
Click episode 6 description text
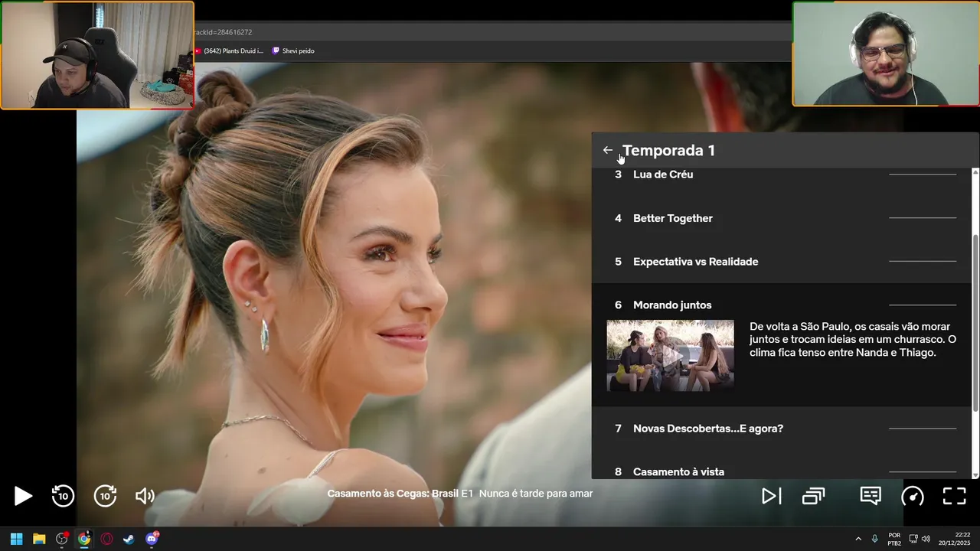pyautogui.click(x=853, y=339)
